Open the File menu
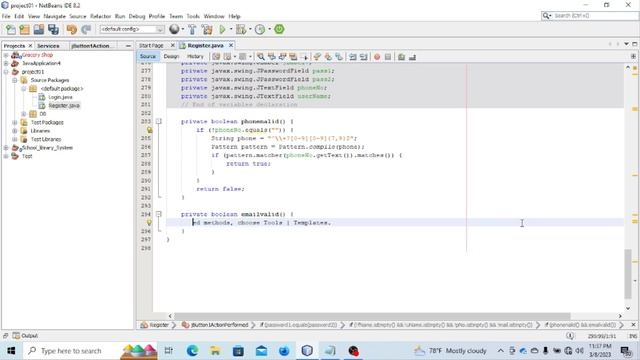Image resolution: width=640 pixels, height=360 pixels. click(x=6, y=16)
